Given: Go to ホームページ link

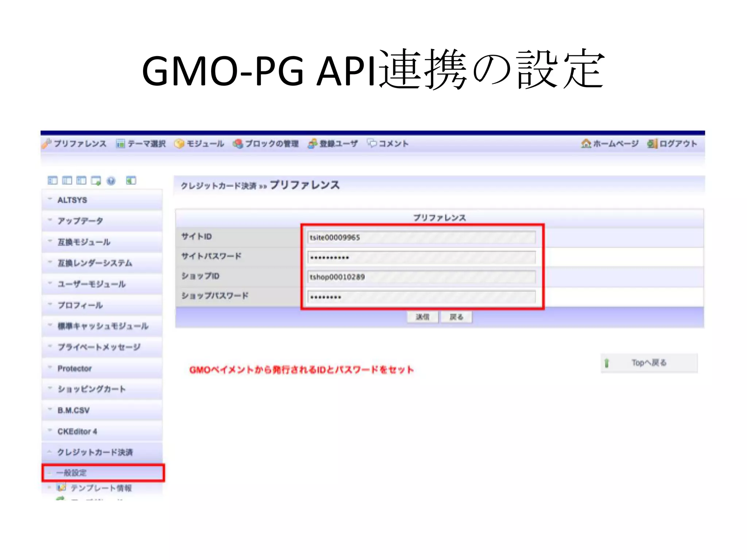Looking at the screenshot, I should pos(609,143).
